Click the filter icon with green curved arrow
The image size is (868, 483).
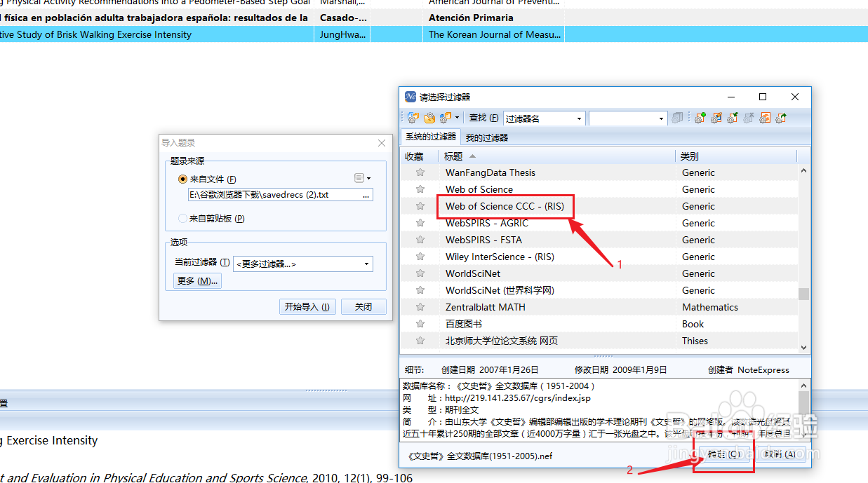point(733,118)
